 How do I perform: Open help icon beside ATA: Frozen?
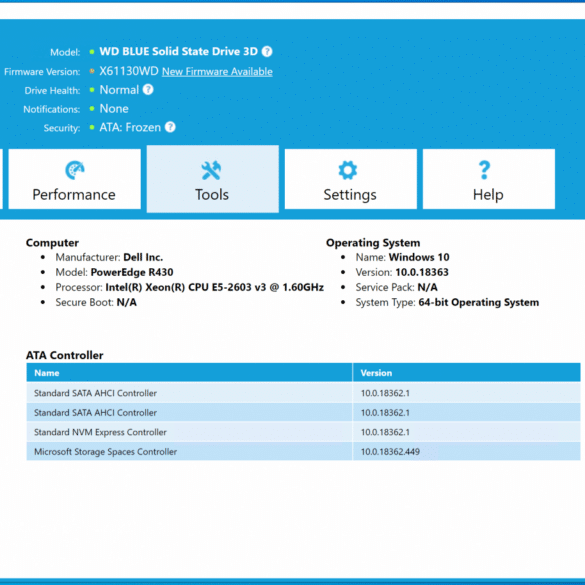coord(170,127)
